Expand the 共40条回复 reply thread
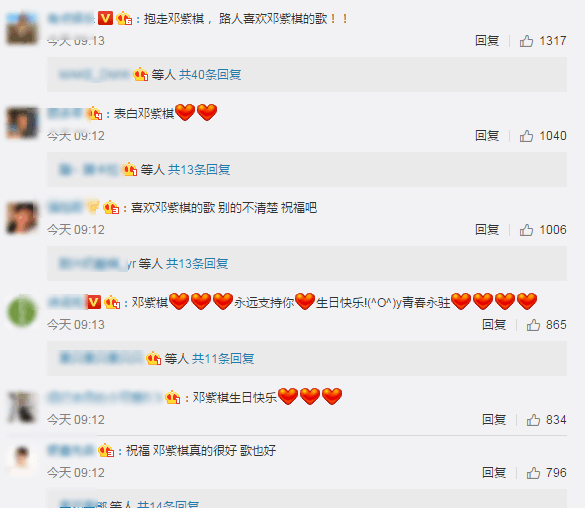Viewport: 585px width, 508px height. (210, 75)
